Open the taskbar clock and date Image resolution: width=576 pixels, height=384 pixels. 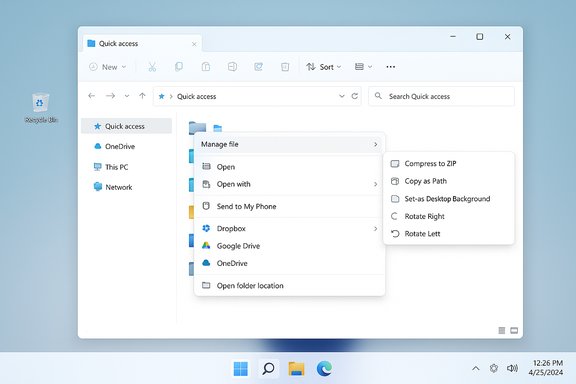546,368
